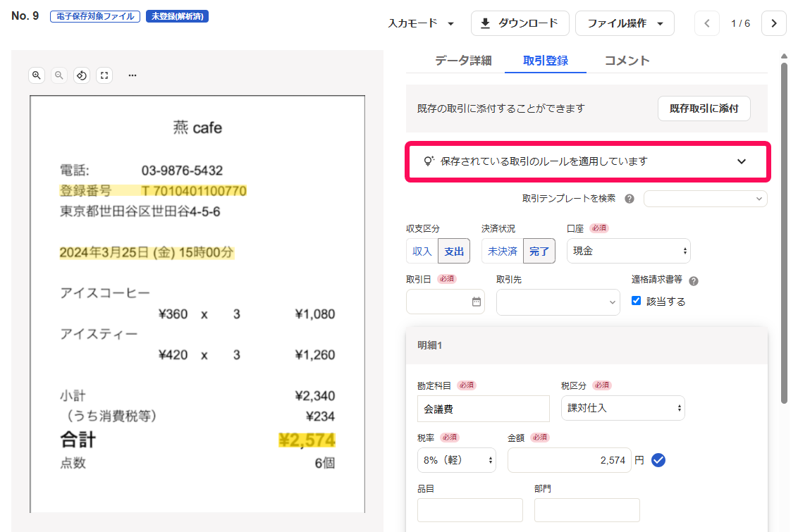Set 決済状況 to 完了
798x532 pixels.
click(539, 252)
